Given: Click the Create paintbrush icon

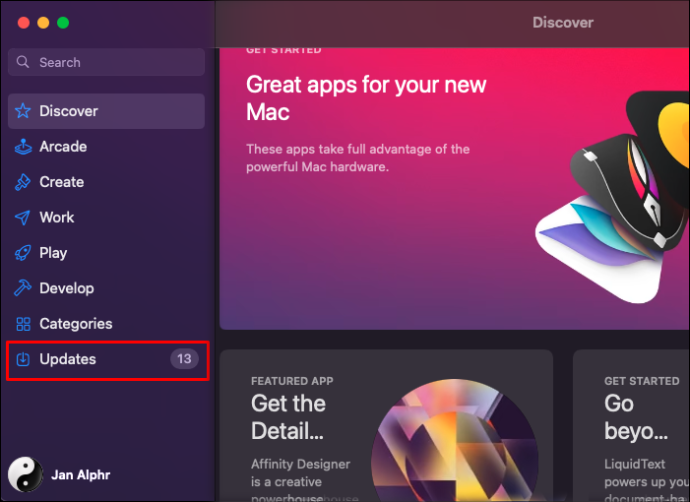Looking at the screenshot, I should click(23, 182).
